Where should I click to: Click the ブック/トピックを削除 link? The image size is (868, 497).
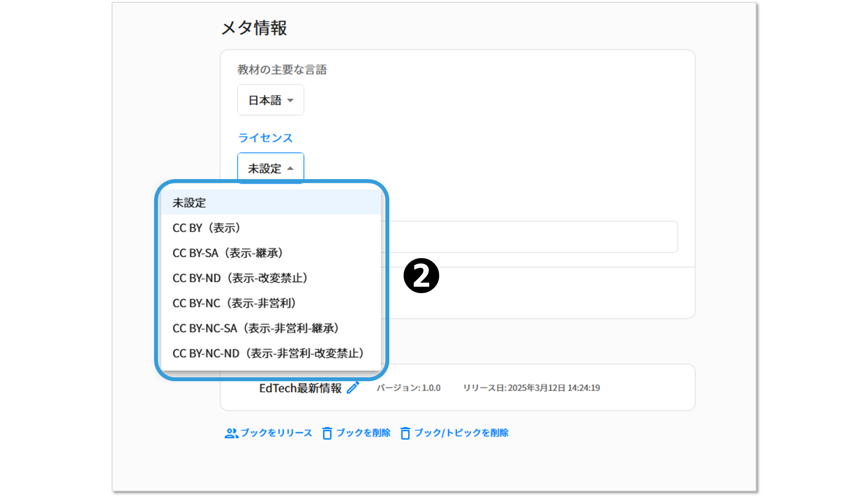pyautogui.click(x=461, y=433)
